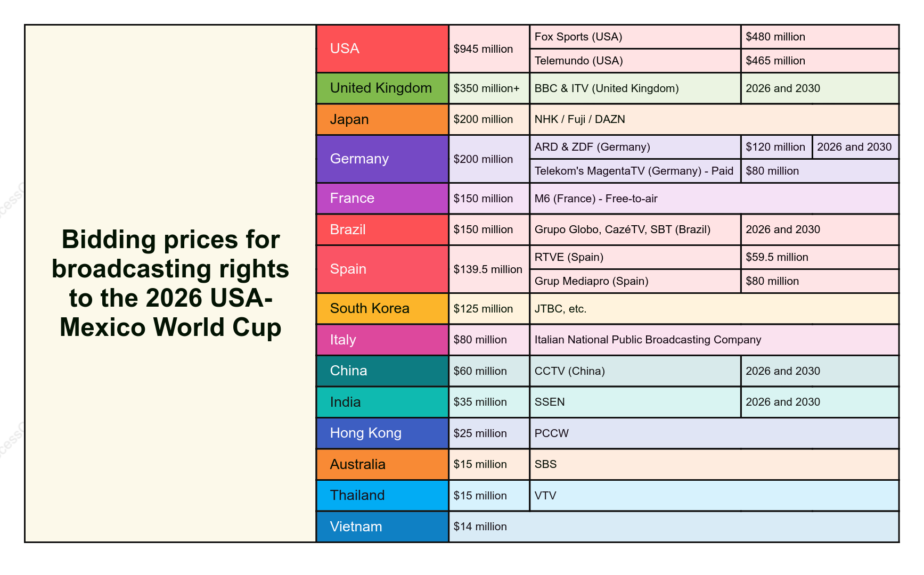The width and height of the screenshot is (924, 575).
Task: Click the Spain country node
Action: pos(382,269)
